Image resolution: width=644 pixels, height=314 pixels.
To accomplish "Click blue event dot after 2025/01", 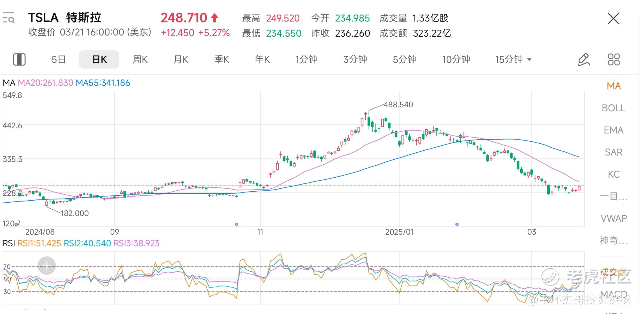I will click(457, 224).
